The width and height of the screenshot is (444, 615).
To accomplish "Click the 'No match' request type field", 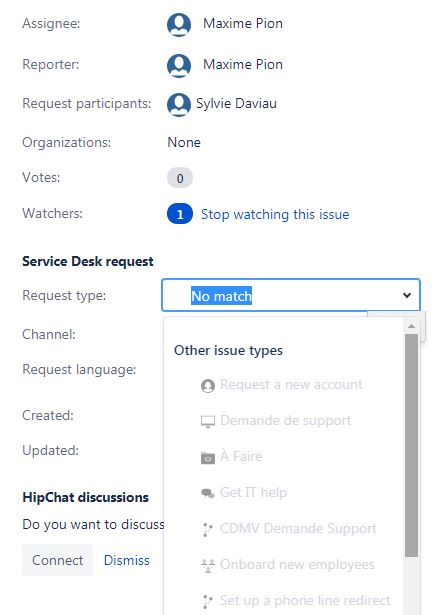I will tap(291, 295).
